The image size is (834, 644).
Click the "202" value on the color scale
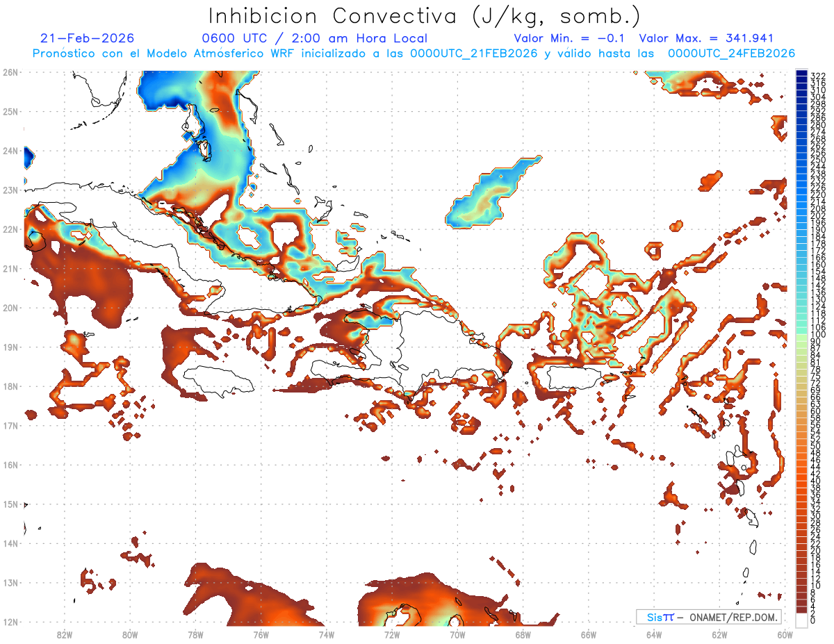pyautogui.click(x=818, y=215)
